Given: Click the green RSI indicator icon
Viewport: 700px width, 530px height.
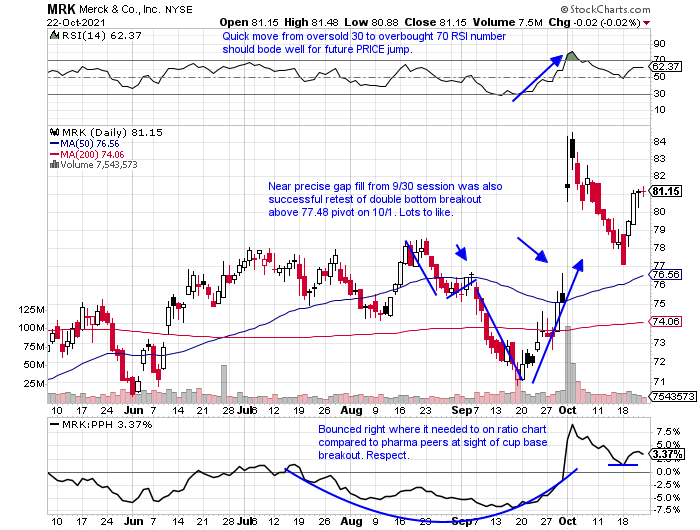Looking at the screenshot, I should pos(54,35).
